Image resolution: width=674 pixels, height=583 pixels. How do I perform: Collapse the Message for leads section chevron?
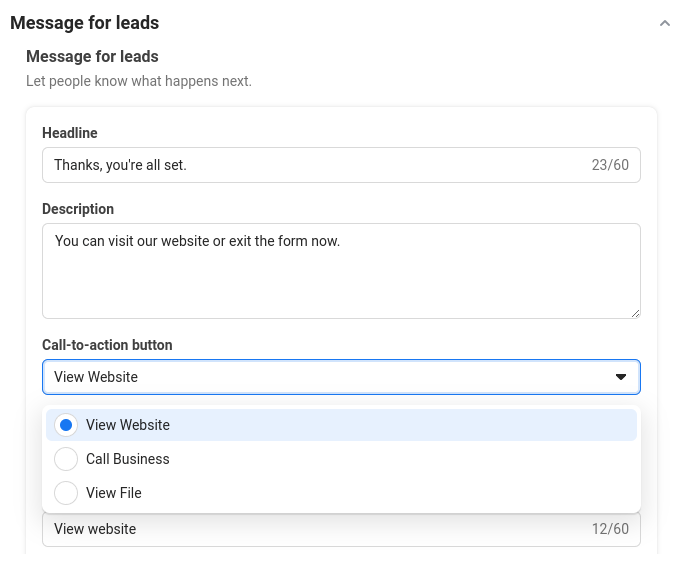click(665, 23)
